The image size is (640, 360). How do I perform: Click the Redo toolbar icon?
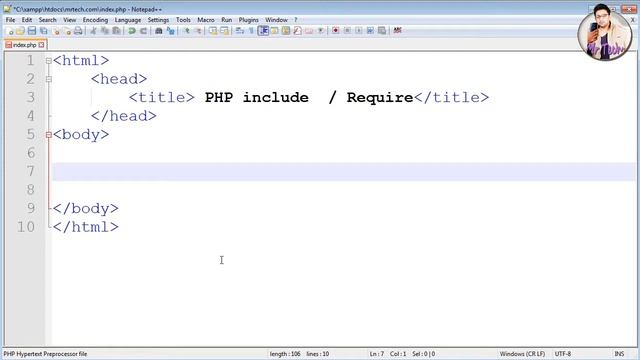pyautogui.click(x=143, y=31)
